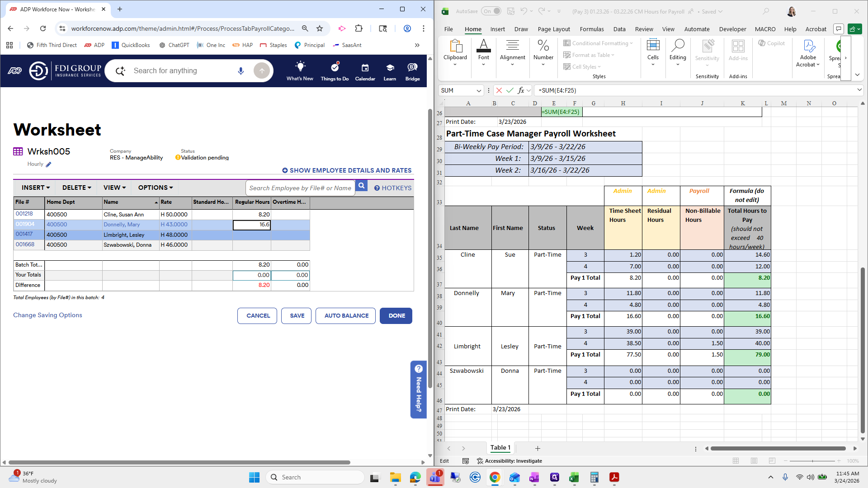The image size is (868, 488).
Task: Open Adobe Acrobat from the taskbar
Action: pyautogui.click(x=614, y=477)
